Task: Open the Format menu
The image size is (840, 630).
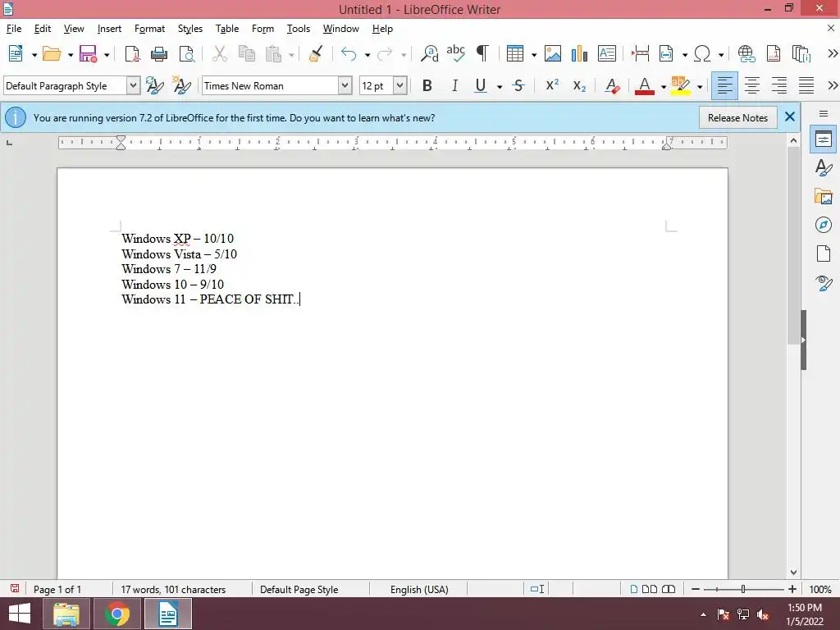Action: (149, 29)
